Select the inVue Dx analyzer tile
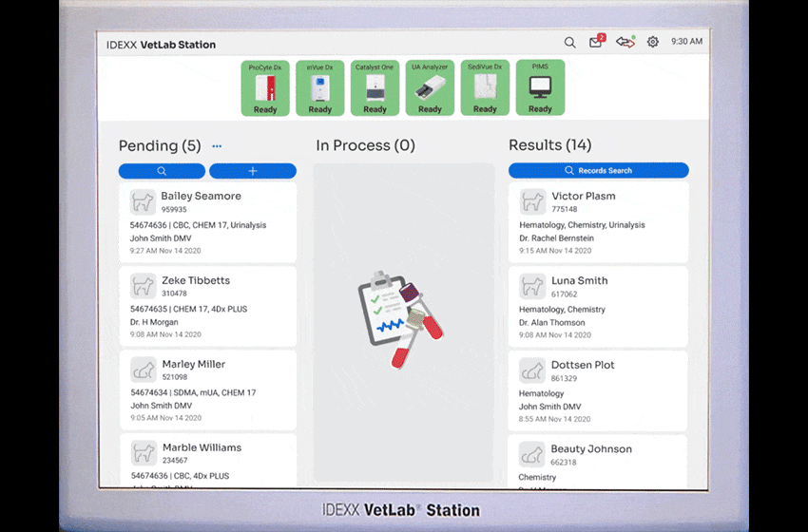This screenshot has width=808, height=532. coord(320,88)
